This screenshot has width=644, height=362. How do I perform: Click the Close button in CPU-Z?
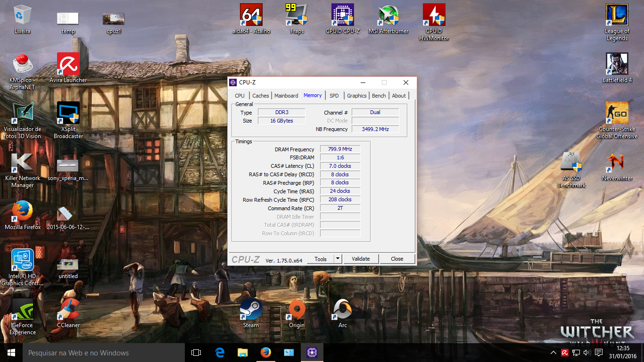coord(397,259)
